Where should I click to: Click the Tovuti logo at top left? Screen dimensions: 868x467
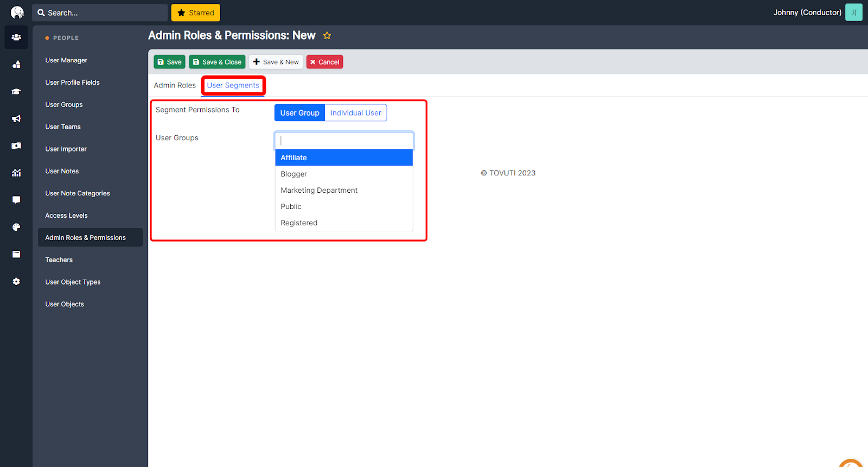click(17, 12)
